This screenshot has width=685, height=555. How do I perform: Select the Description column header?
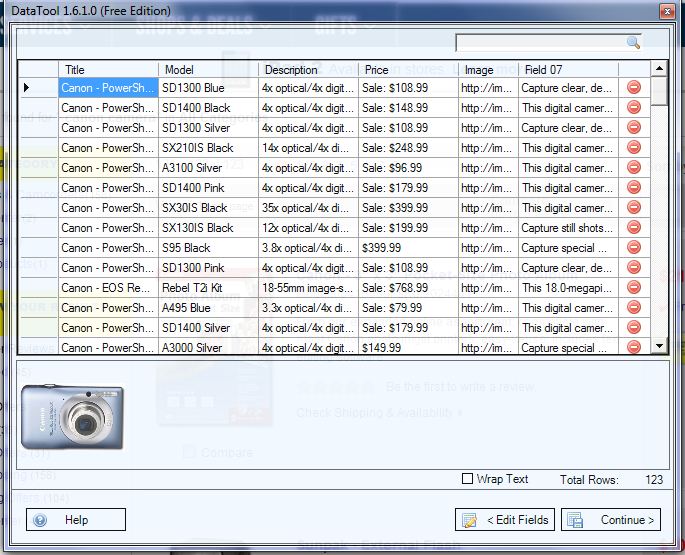point(308,70)
